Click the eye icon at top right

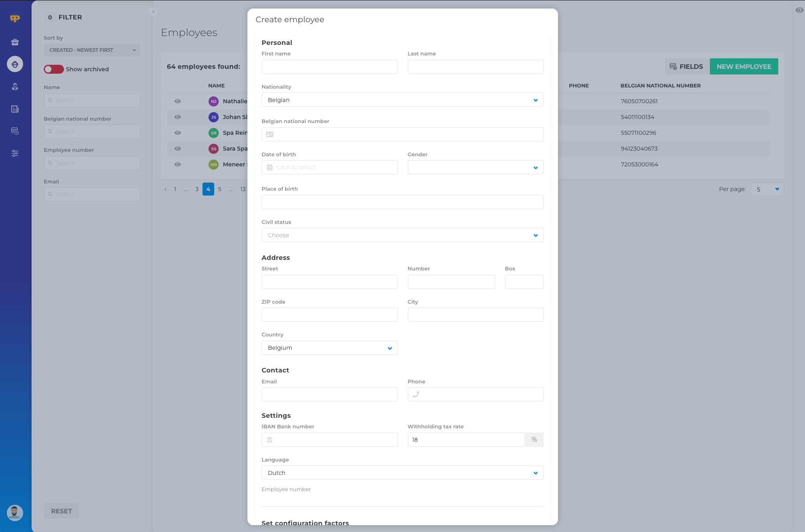[x=799, y=11]
